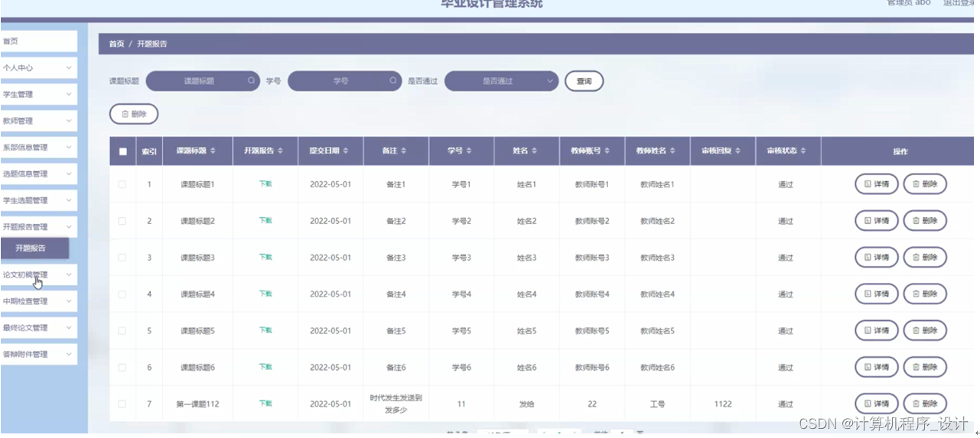Click 删除 for row 课题标题6
The image size is (980, 438).
click(x=925, y=368)
